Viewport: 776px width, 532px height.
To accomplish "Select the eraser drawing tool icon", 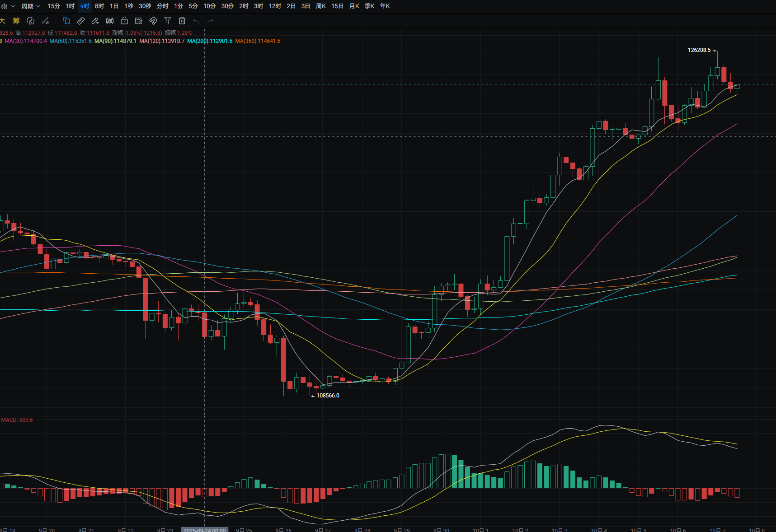I will (95, 21).
